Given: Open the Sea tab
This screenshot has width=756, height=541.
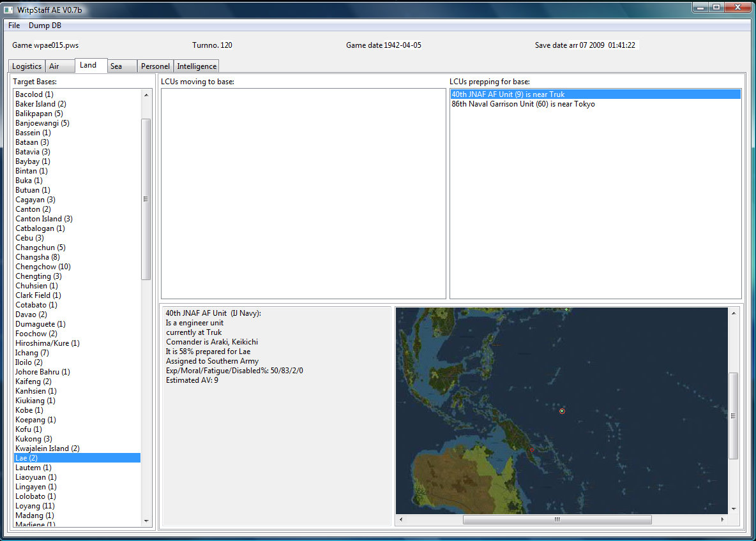Looking at the screenshot, I should coord(116,66).
